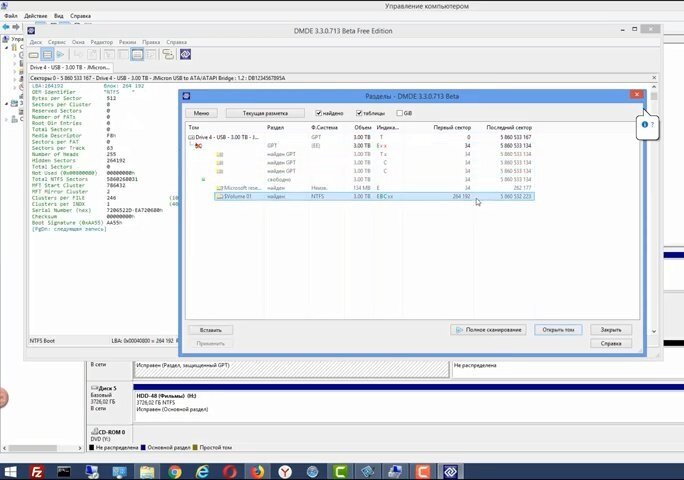This screenshot has width=684, height=480.
Task: Collapse the top tree node under Управление компьютером
Action: point(7,47)
